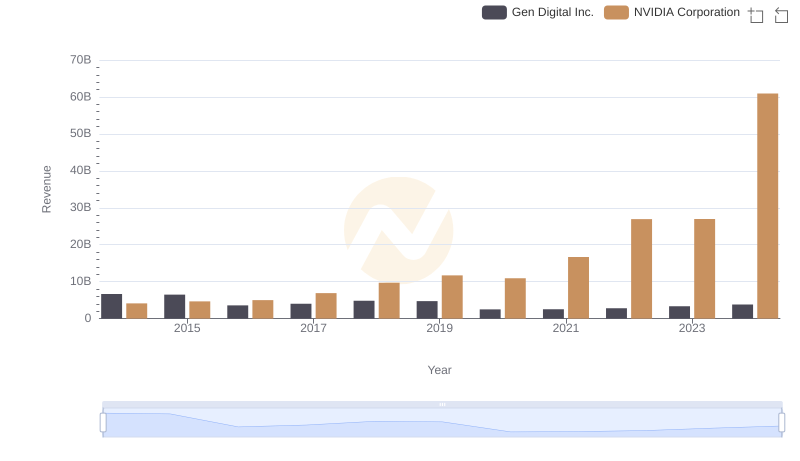Click the NVIDIA bar above 2019 label

coord(452,297)
